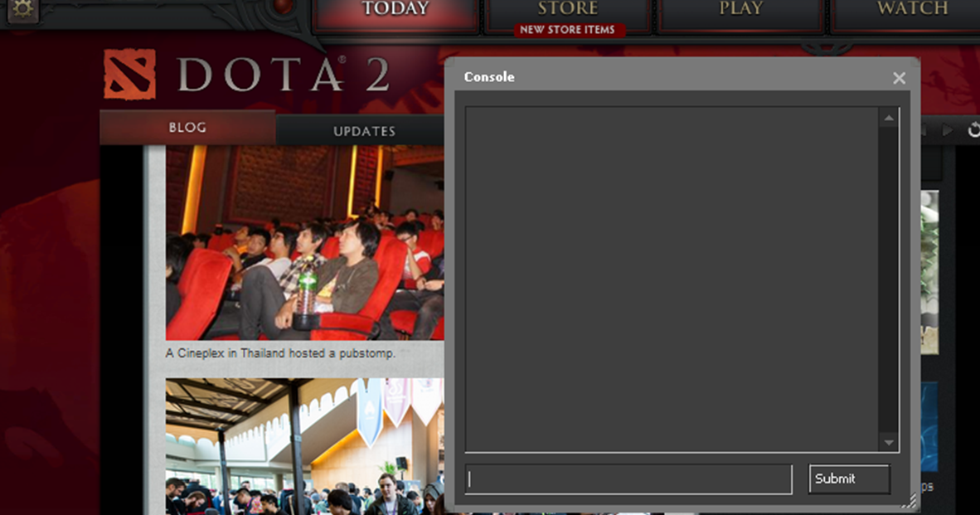Click the red orb ornament in top bar

(x=283, y=7)
